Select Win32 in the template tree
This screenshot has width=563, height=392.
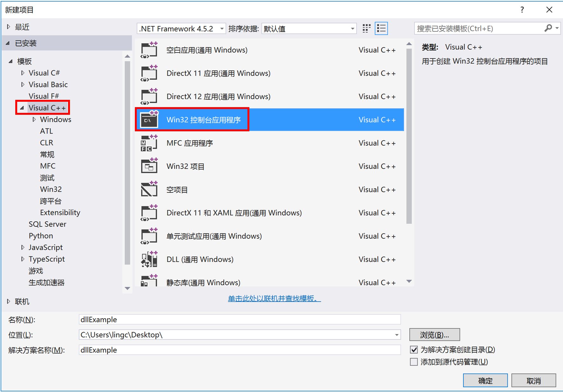pos(51,189)
